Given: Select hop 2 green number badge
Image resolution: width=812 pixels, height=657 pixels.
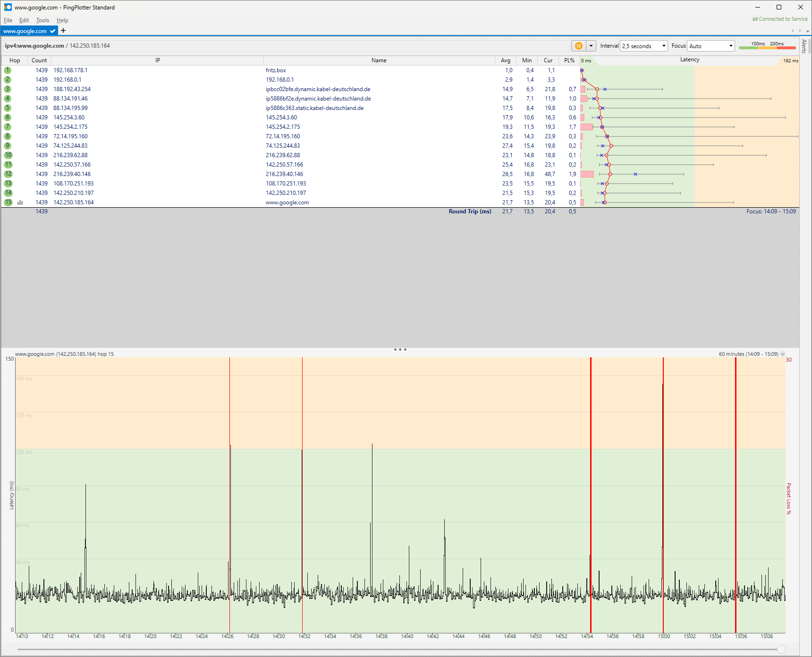Looking at the screenshot, I should point(8,80).
